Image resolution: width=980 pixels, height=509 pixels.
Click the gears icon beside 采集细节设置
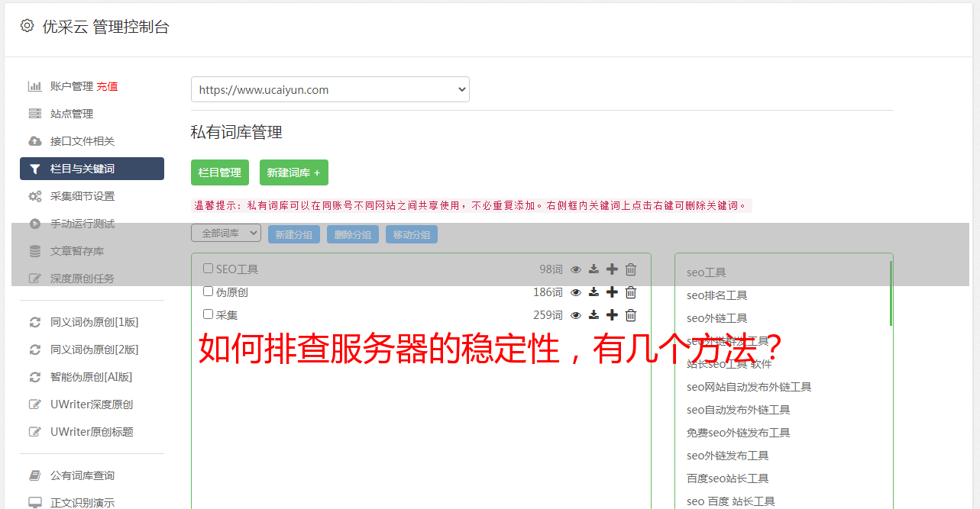point(35,196)
